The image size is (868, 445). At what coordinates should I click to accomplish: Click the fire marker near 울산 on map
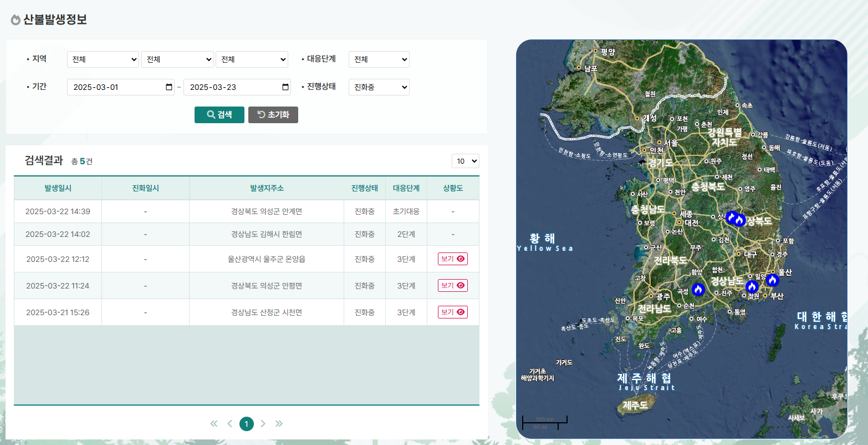click(x=772, y=280)
